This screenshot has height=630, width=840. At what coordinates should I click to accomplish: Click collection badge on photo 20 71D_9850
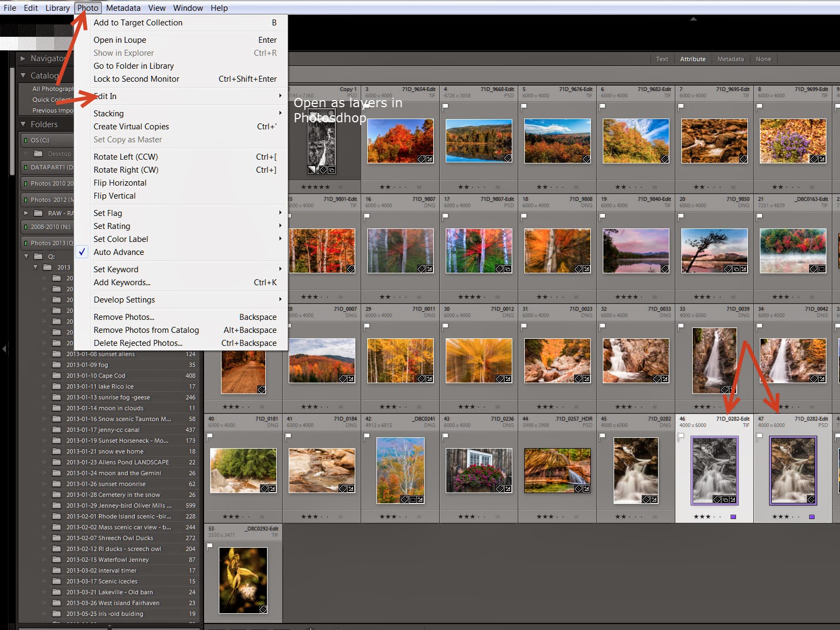pyautogui.click(x=735, y=268)
